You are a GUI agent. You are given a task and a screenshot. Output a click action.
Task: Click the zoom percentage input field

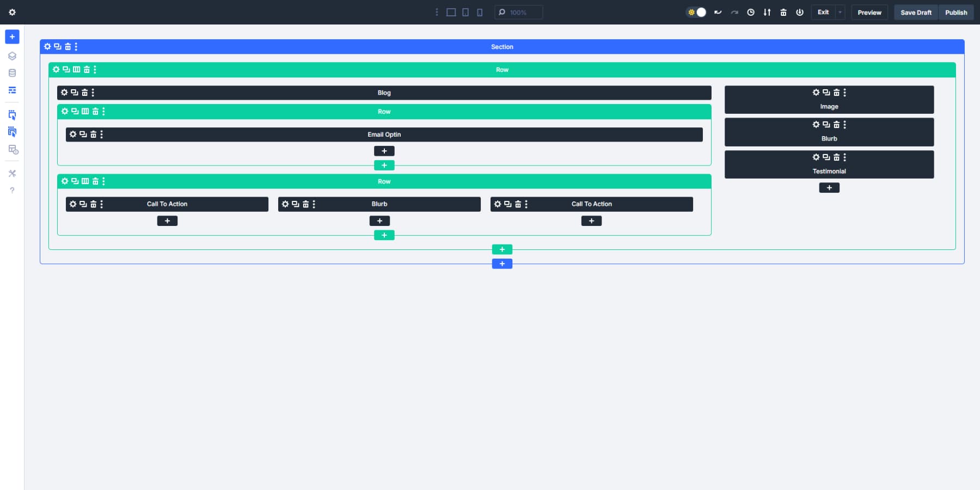pyautogui.click(x=520, y=12)
